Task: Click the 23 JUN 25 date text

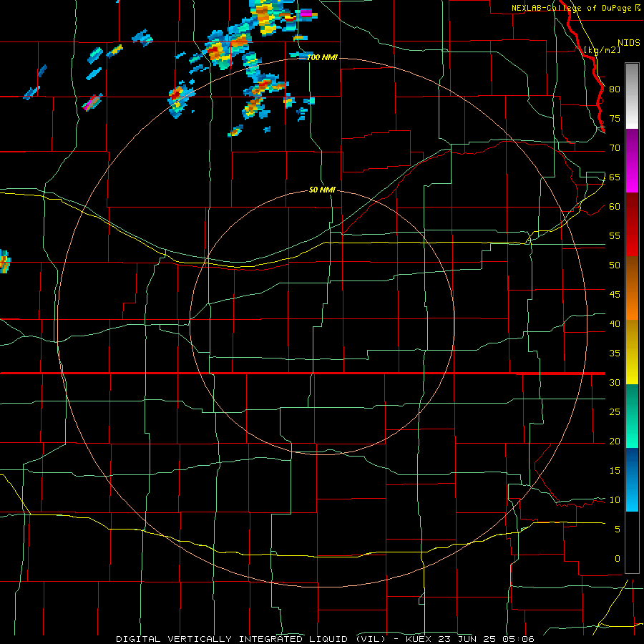Action: pos(468,639)
